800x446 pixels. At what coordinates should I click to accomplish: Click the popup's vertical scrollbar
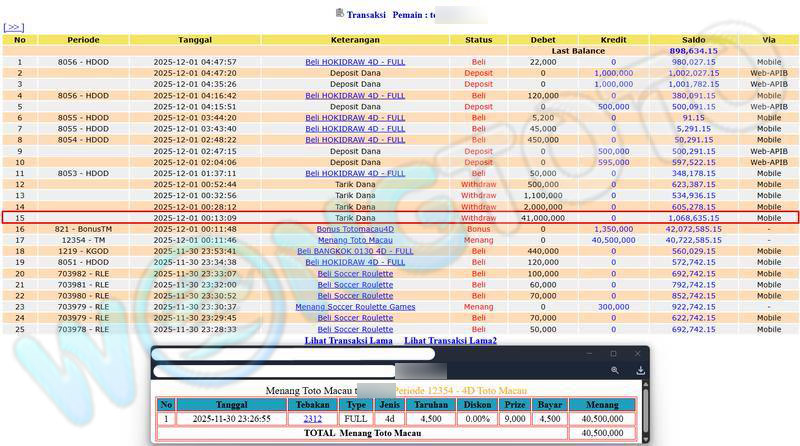click(x=644, y=410)
